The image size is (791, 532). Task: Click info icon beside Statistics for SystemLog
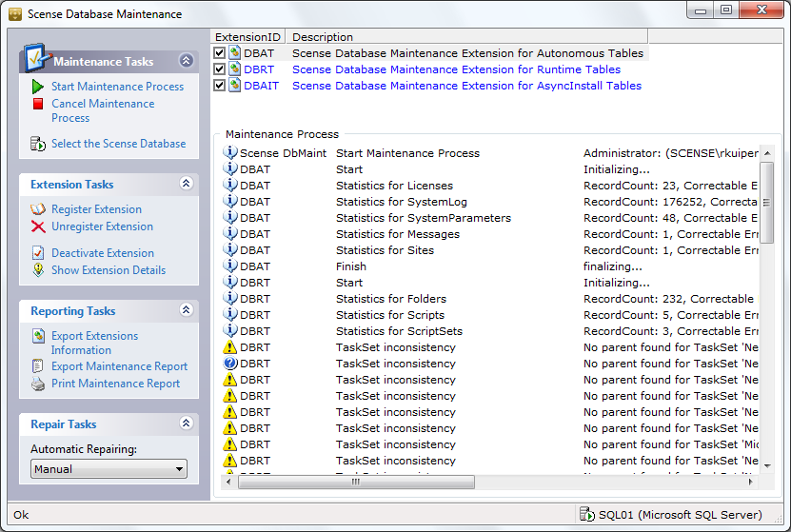click(230, 201)
